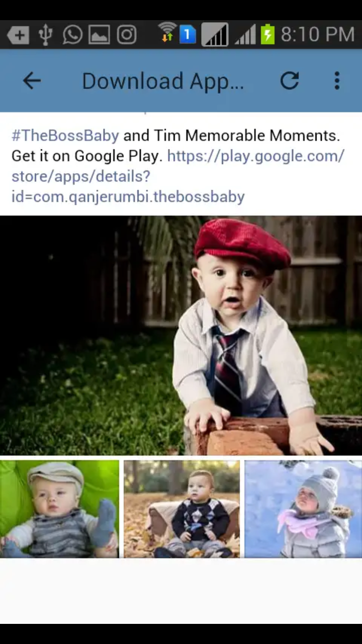Tap the charging battery icon

coord(268,35)
